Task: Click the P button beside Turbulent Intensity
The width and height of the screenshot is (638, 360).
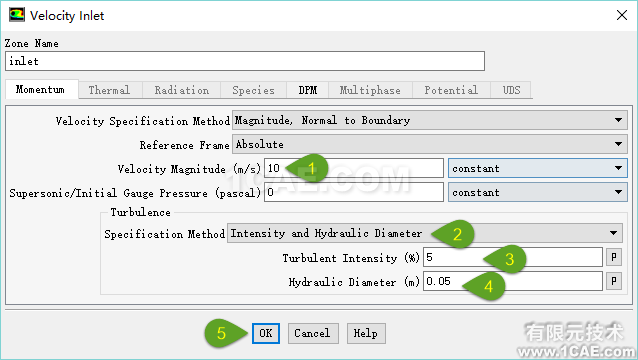Action: pyautogui.click(x=614, y=257)
